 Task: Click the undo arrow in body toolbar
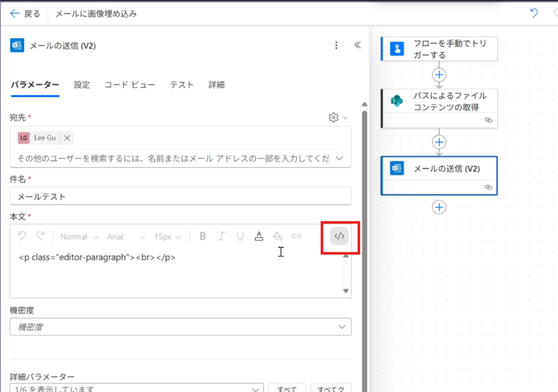coord(22,236)
